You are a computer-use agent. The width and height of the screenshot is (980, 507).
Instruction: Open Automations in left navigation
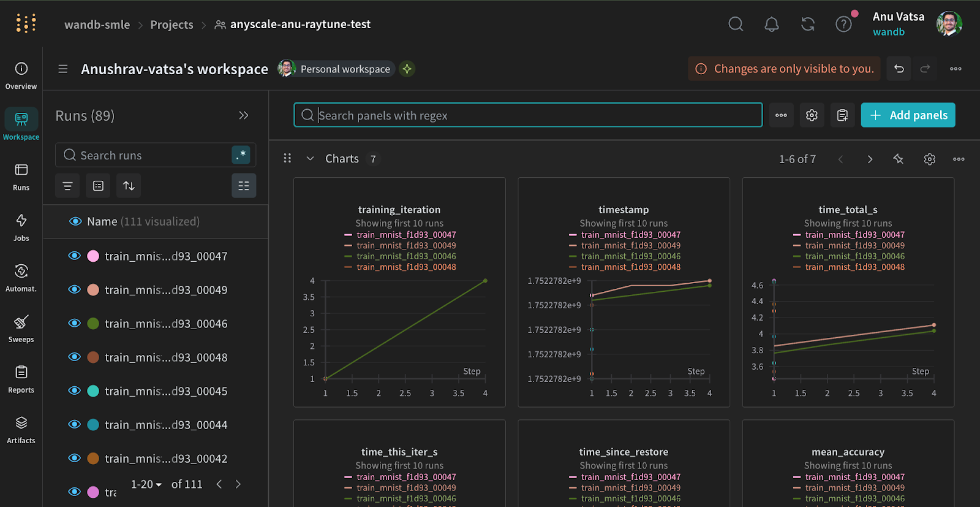pyautogui.click(x=21, y=278)
